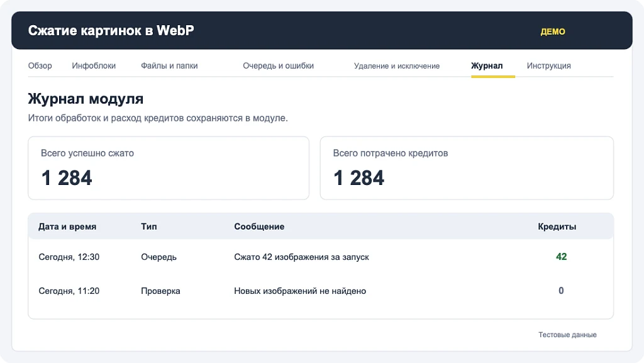Image resolution: width=644 pixels, height=363 pixels.
Task: Select the Сегодня, 11:20 cell
Action: pos(69,291)
